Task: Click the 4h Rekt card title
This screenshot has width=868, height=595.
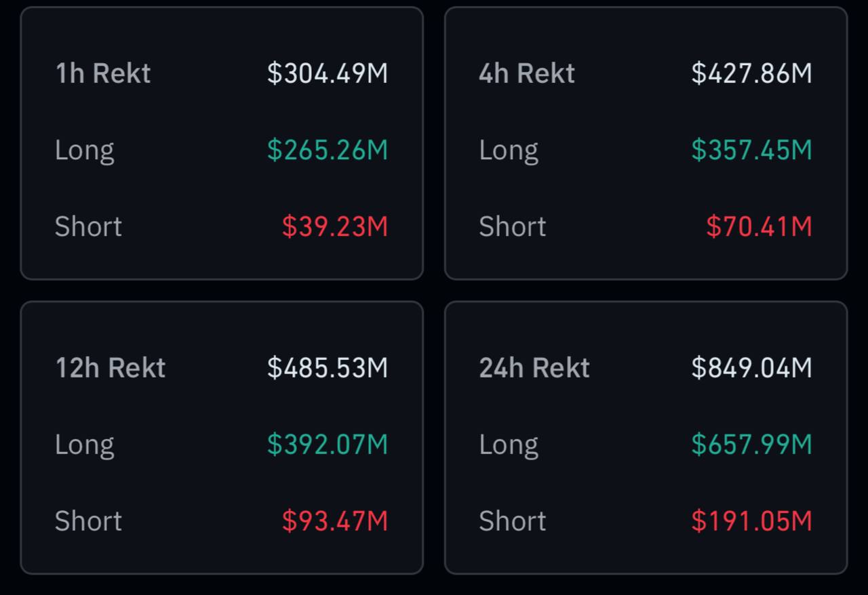Action: 527,73
